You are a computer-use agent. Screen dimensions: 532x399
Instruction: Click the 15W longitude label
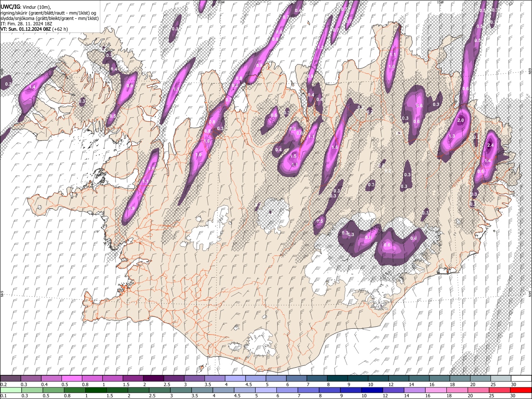[x=440, y=2]
